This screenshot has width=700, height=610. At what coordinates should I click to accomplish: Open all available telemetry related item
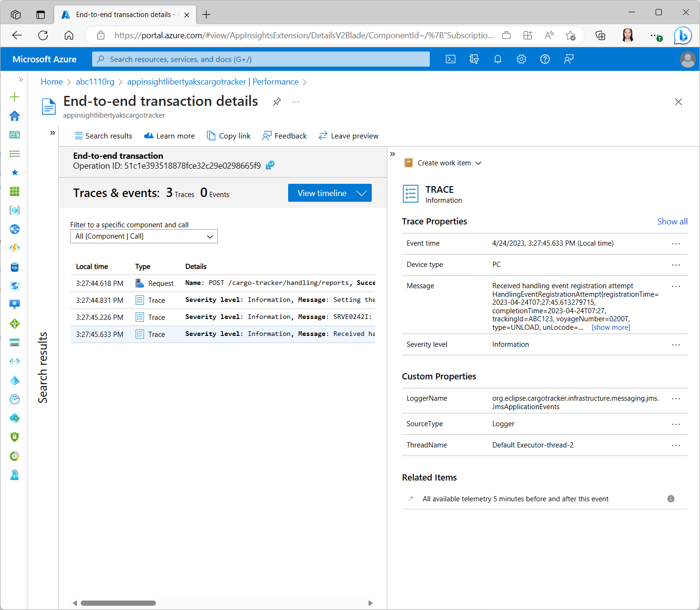pos(515,498)
